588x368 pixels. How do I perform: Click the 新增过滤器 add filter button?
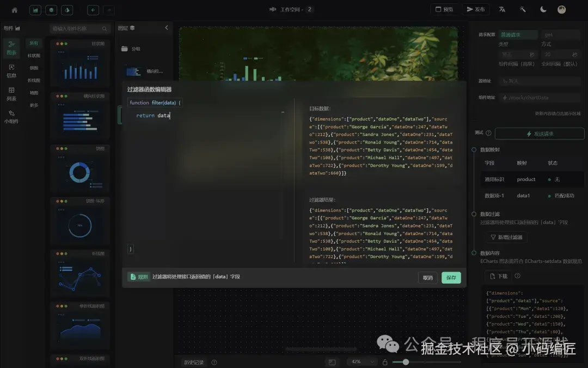click(x=506, y=237)
